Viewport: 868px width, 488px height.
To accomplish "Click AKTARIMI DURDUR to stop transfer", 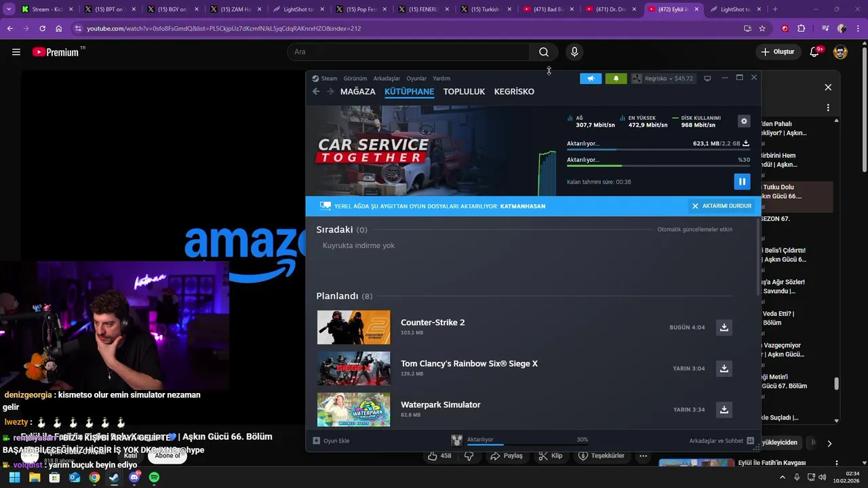I will coord(721,206).
